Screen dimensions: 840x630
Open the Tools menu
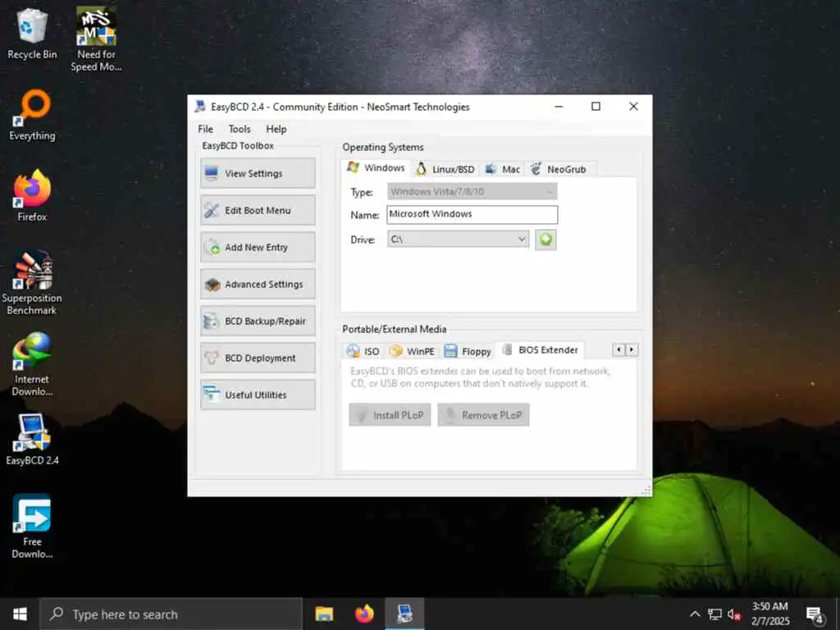tap(239, 129)
